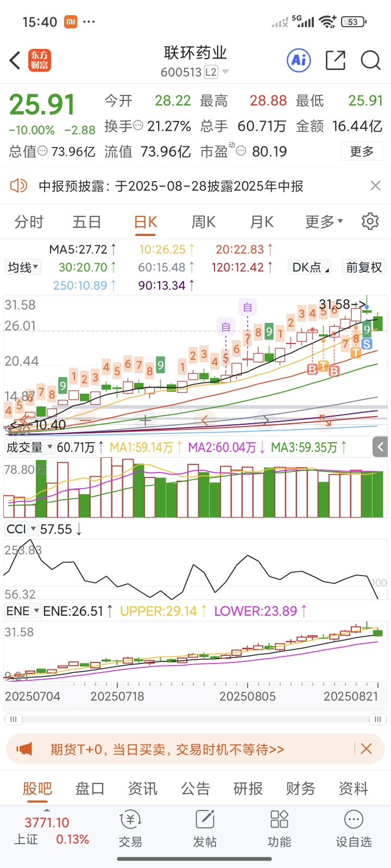The height and width of the screenshot is (868, 391).
Task: Open the DK点 dropdown
Action: (311, 267)
